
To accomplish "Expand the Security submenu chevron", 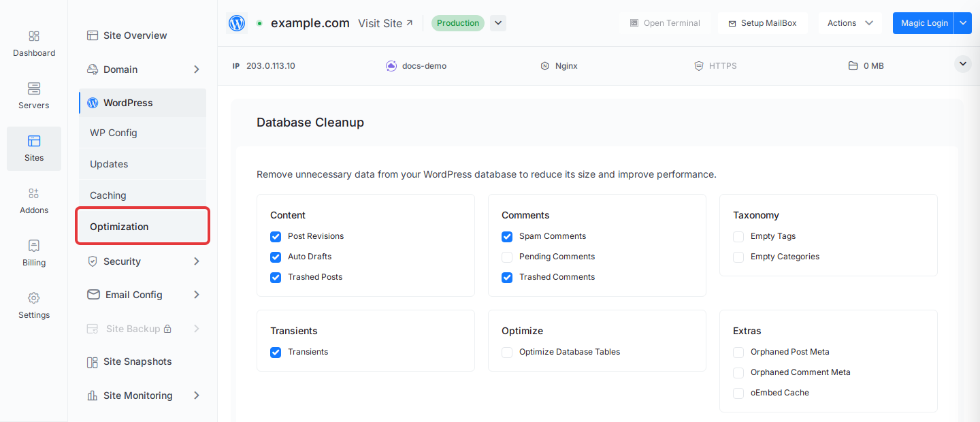I will [x=196, y=261].
